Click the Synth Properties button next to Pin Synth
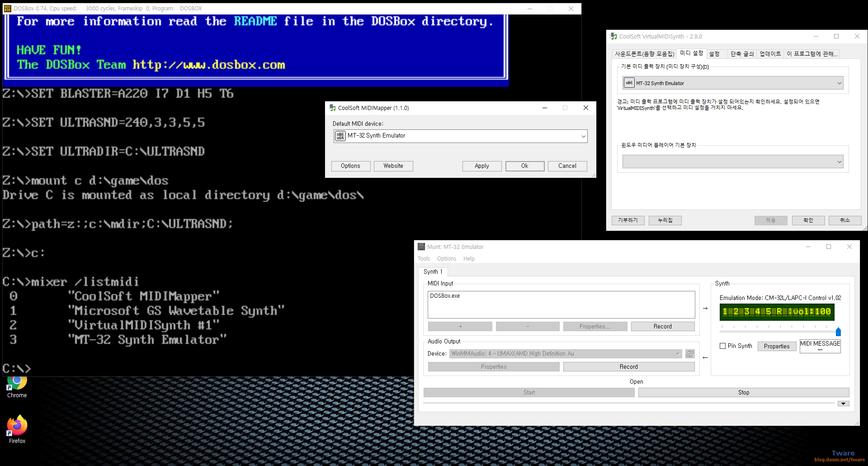 [777, 346]
